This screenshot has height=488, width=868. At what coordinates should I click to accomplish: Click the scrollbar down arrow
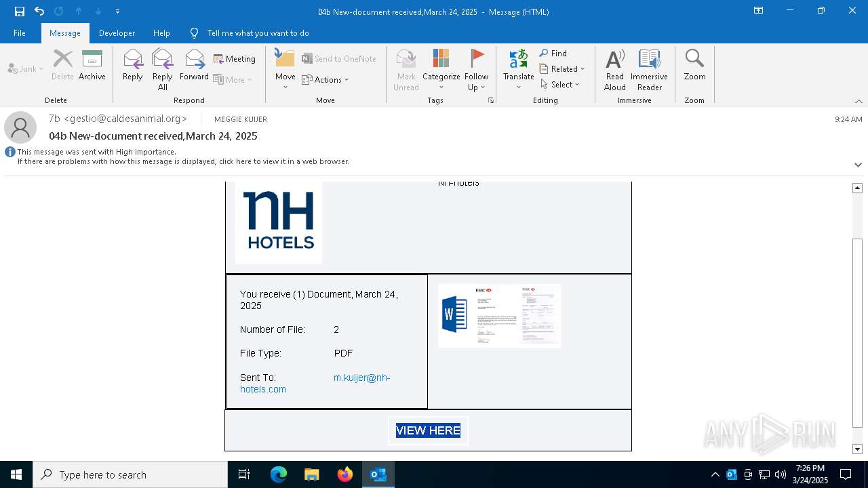click(x=858, y=449)
